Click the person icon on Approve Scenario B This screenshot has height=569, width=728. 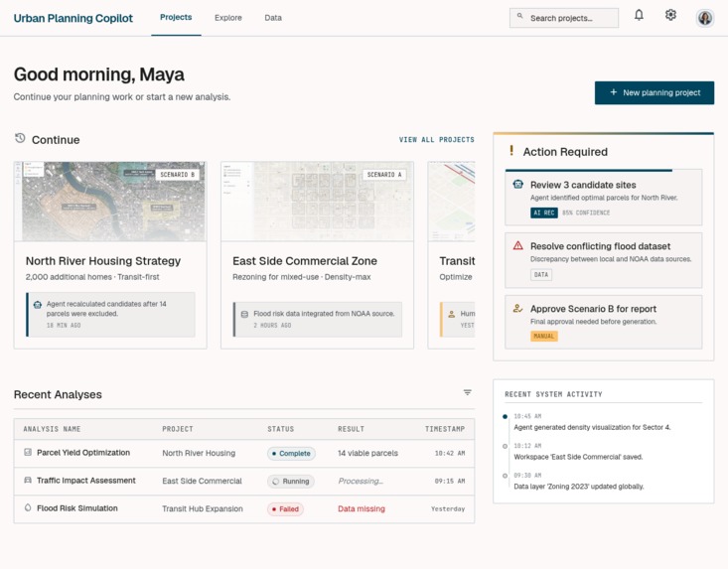pyautogui.click(x=517, y=308)
